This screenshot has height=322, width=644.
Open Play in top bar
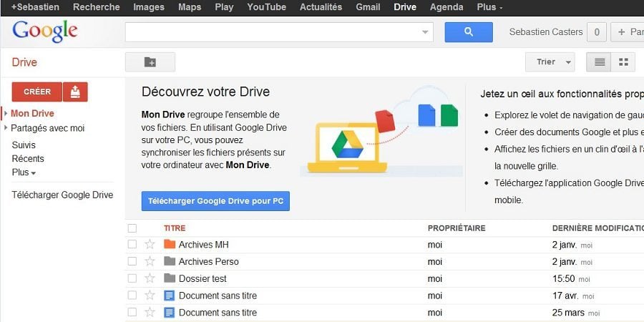tap(224, 7)
